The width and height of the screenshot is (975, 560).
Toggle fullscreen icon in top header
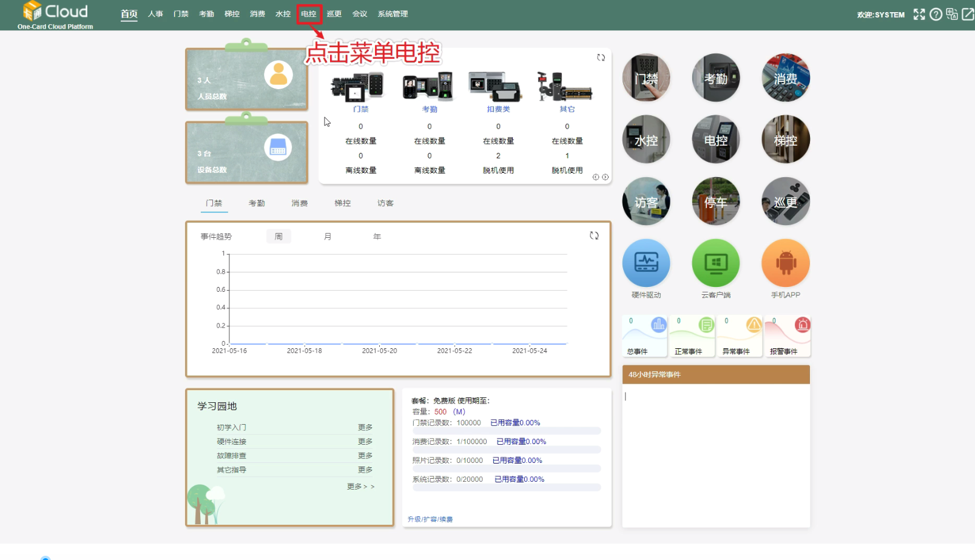coord(919,14)
